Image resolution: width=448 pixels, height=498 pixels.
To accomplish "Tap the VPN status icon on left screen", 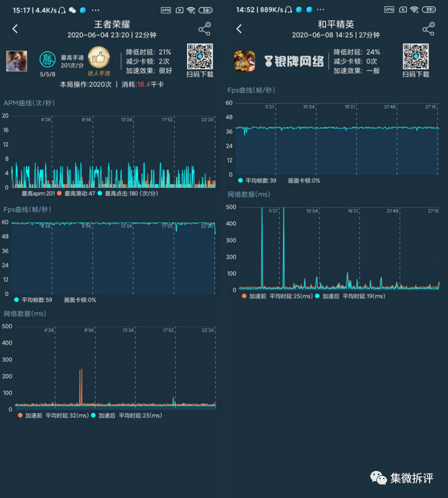I will tap(166, 10).
